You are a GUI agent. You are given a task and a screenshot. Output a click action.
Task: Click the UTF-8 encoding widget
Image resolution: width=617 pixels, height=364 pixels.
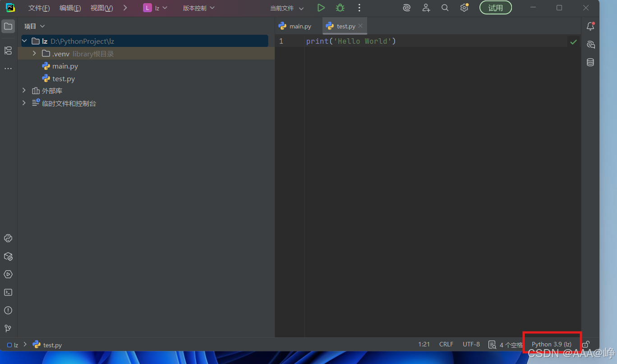pos(471,344)
